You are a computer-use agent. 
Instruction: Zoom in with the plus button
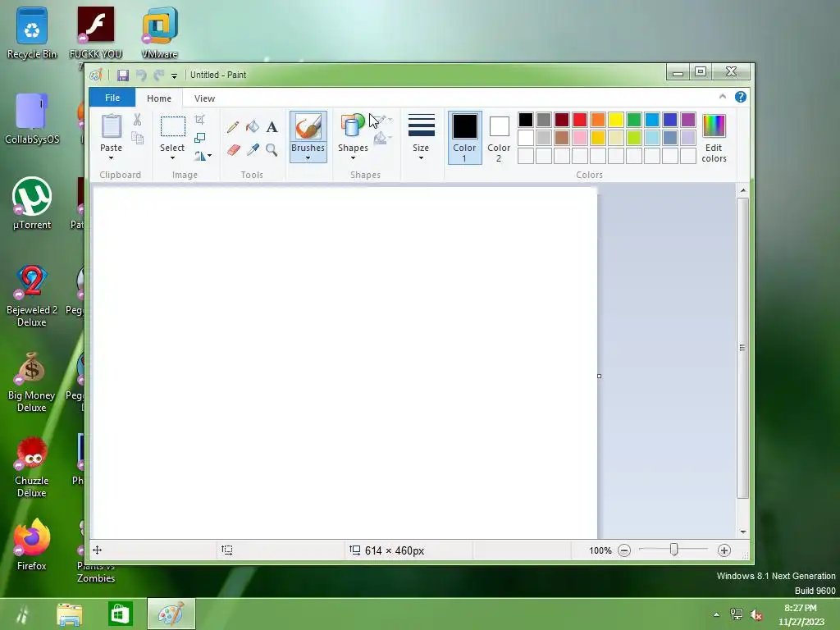click(x=724, y=550)
